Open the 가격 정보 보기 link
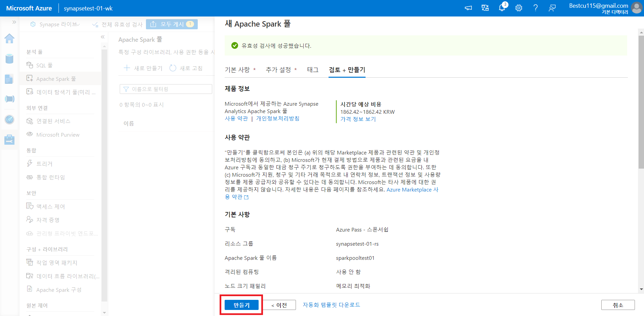The image size is (644, 316). [358, 119]
